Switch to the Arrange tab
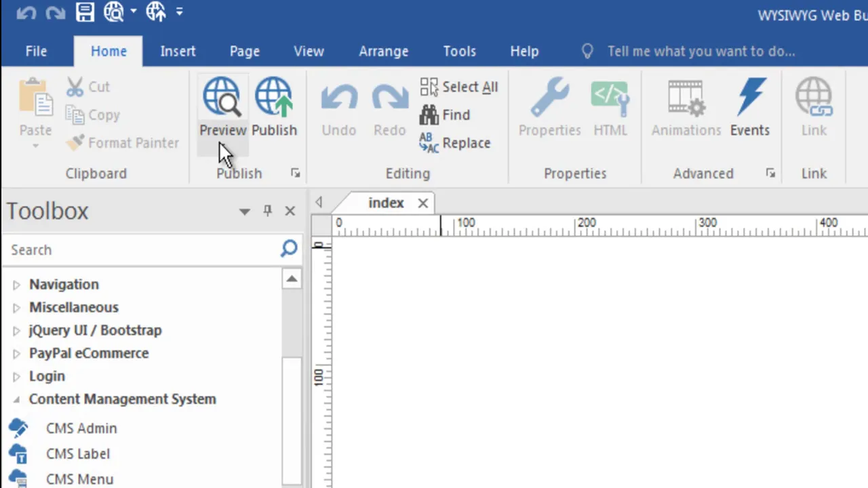The image size is (868, 488). [383, 52]
